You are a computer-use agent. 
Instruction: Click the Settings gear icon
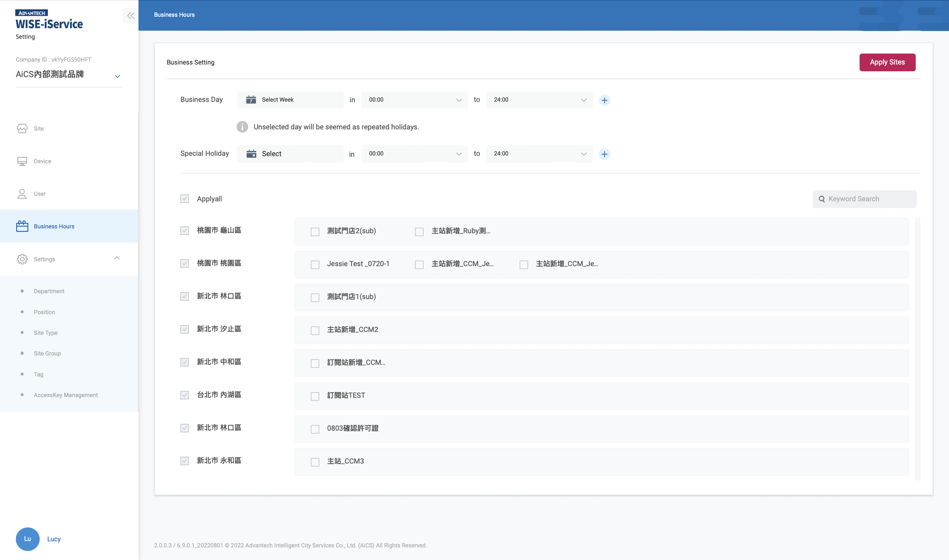pos(22,259)
